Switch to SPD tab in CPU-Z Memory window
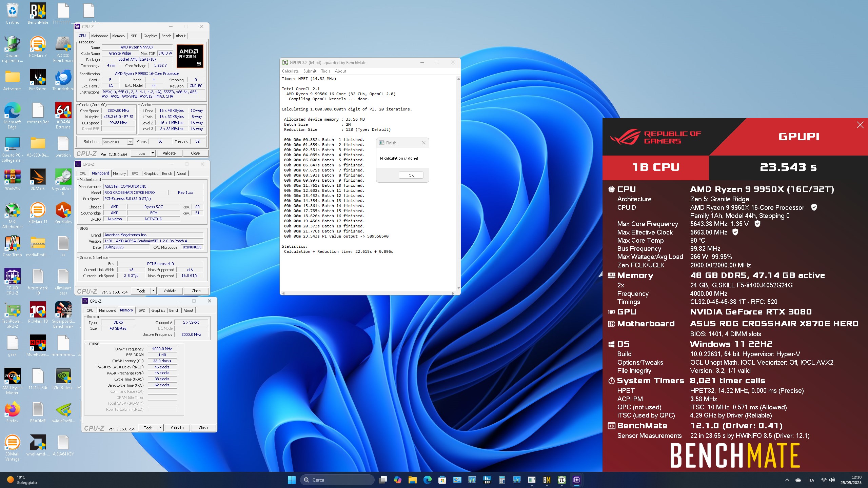 [x=142, y=310]
